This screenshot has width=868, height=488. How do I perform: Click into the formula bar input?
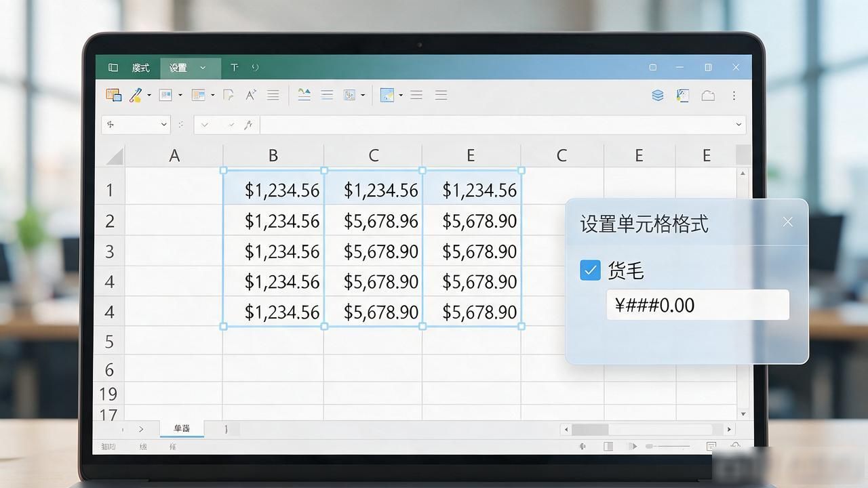point(502,125)
